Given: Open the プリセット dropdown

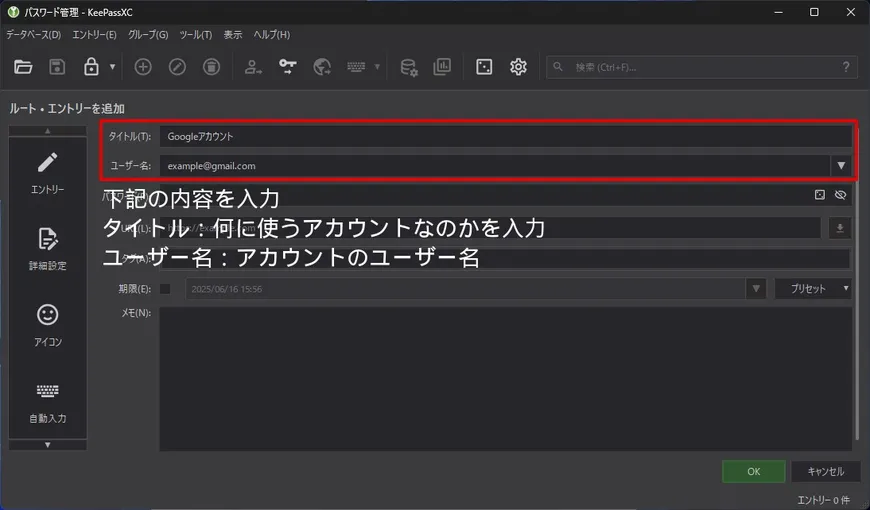Looking at the screenshot, I should (813, 289).
